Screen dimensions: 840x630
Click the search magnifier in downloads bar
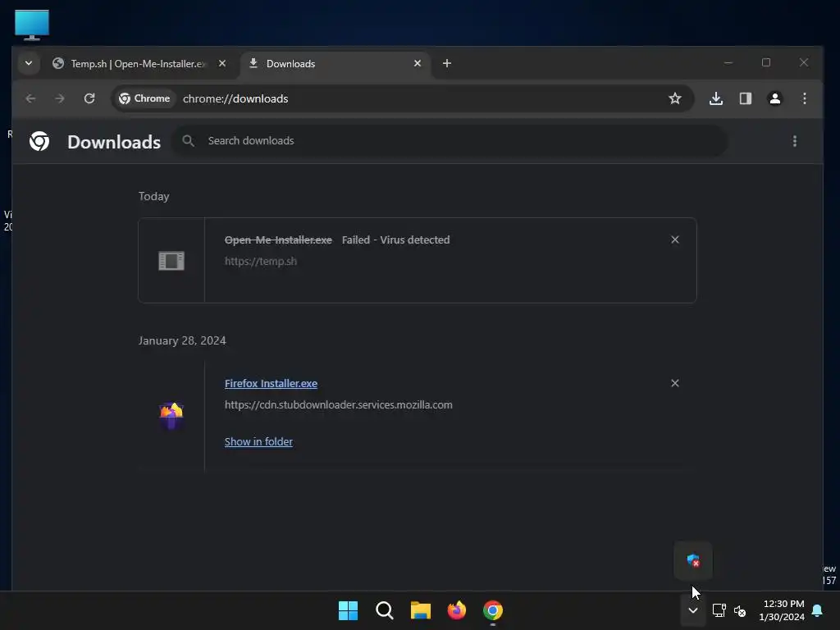pos(188,141)
